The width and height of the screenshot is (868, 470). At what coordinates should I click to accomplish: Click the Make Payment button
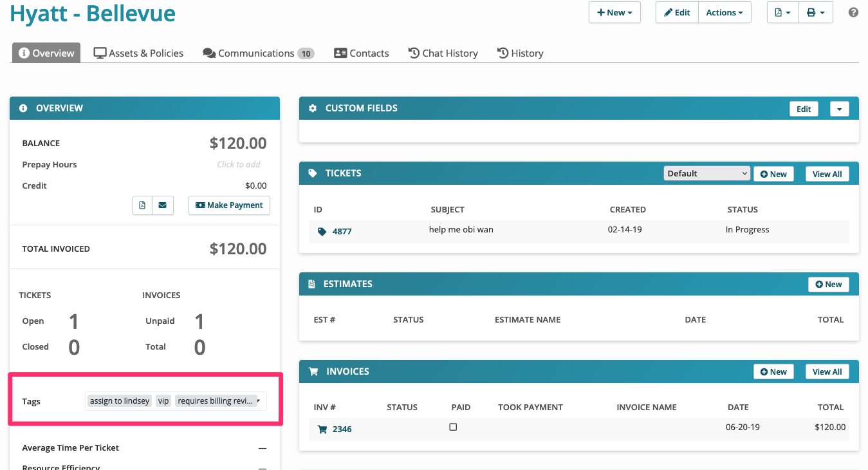pos(229,205)
